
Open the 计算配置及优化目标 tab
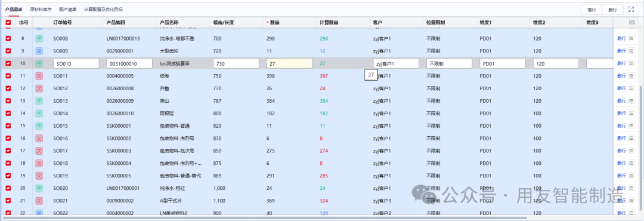103,9
